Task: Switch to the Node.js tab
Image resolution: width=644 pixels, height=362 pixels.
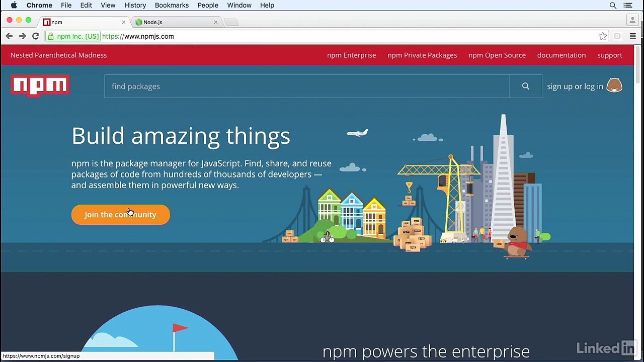Action: (x=176, y=22)
